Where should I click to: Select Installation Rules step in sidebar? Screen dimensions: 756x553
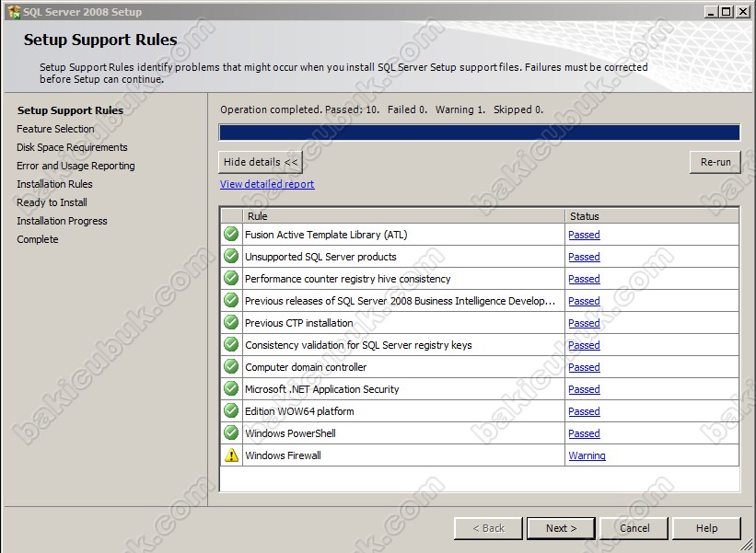(x=54, y=183)
